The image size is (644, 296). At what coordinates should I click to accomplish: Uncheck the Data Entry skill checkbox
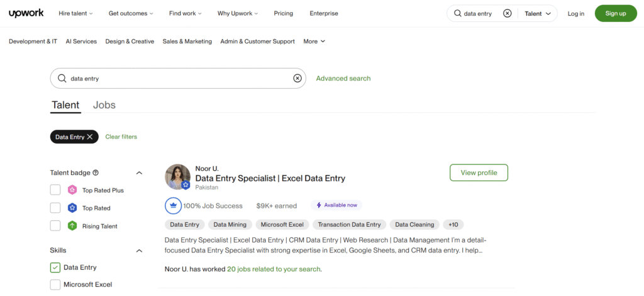pyautogui.click(x=55, y=267)
